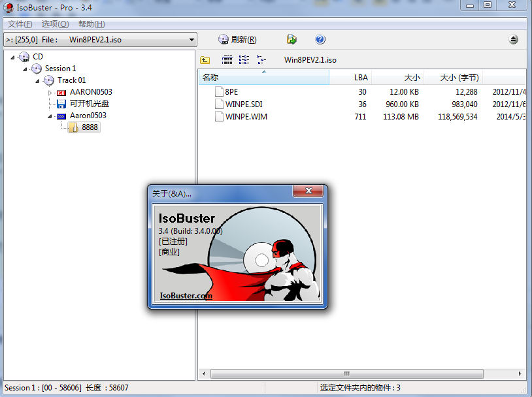The image size is (532, 397).
Task: Click the 983,040 bytes cell
Action: pos(465,104)
